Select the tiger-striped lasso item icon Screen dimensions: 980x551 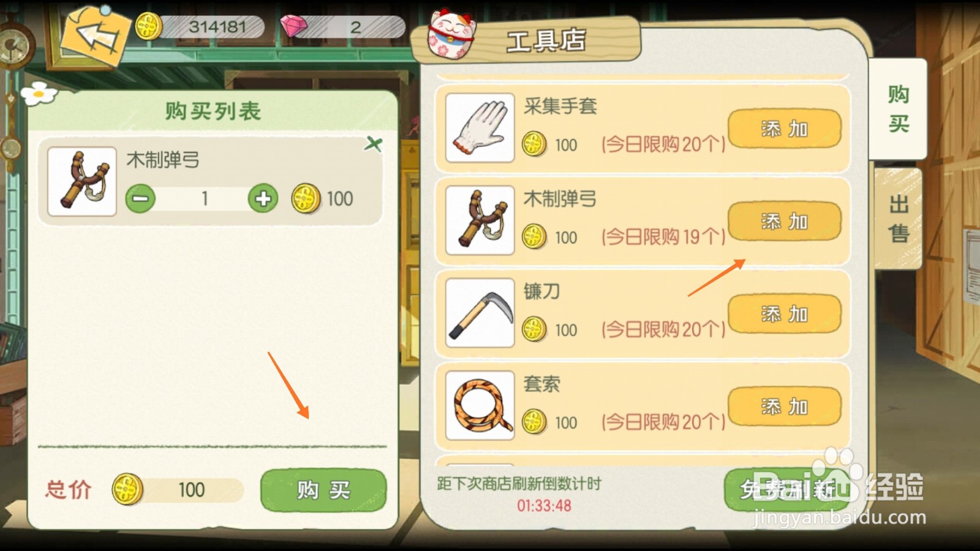pos(480,405)
